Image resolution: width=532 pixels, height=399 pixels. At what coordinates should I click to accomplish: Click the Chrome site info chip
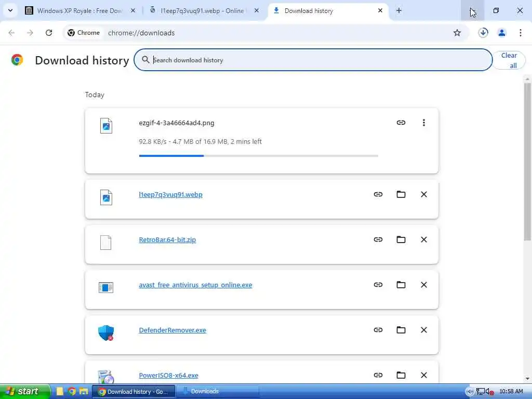pos(84,33)
